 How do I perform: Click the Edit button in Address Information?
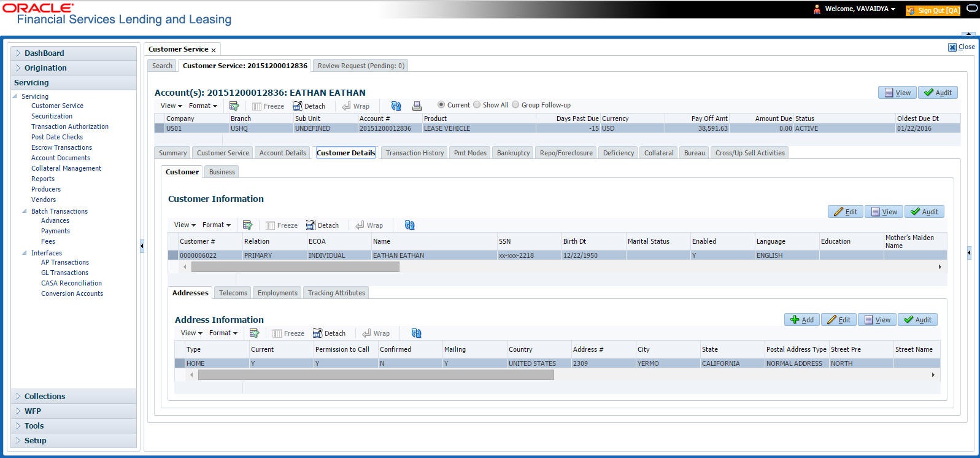[839, 320]
